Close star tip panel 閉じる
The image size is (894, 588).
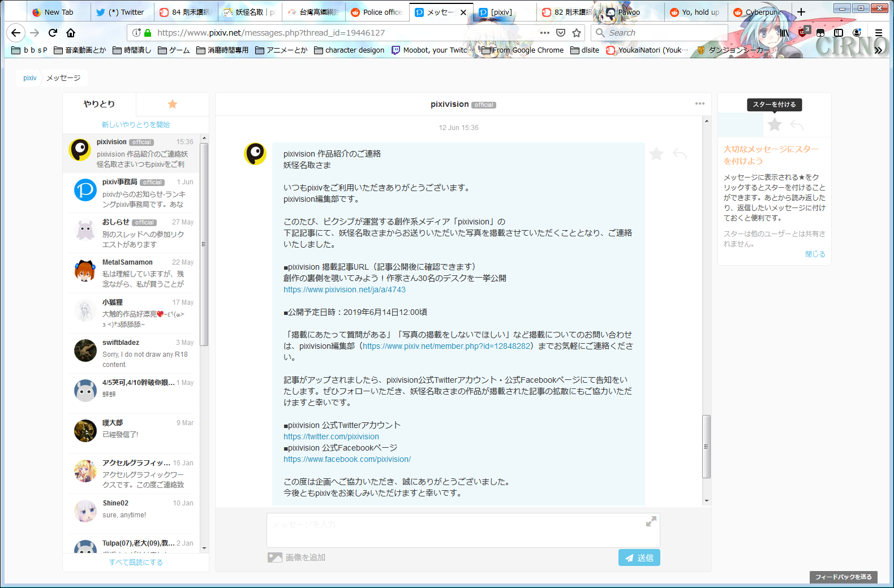click(815, 254)
